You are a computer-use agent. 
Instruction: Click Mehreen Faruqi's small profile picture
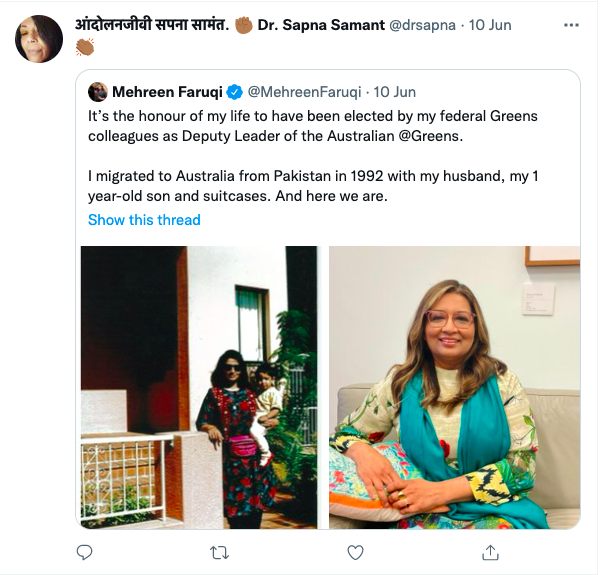pyautogui.click(x=98, y=92)
